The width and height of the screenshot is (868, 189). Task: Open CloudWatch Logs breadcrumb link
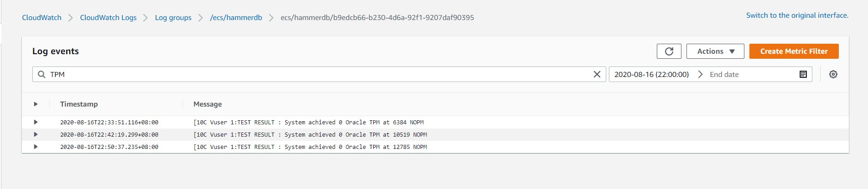click(108, 18)
